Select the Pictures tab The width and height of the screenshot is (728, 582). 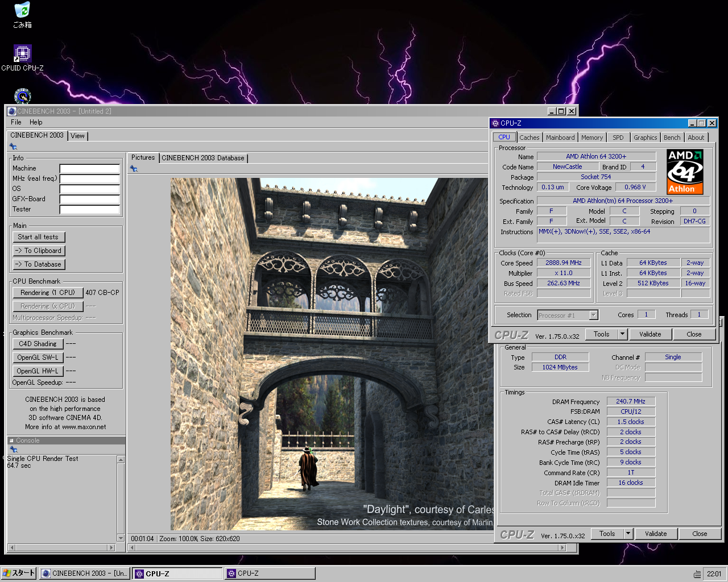click(143, 157)
